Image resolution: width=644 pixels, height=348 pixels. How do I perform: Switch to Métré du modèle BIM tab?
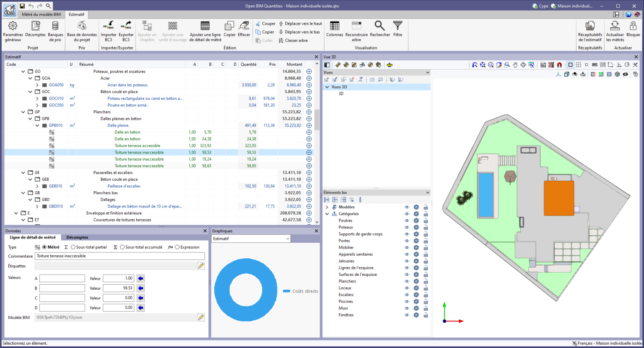point(41,14)
